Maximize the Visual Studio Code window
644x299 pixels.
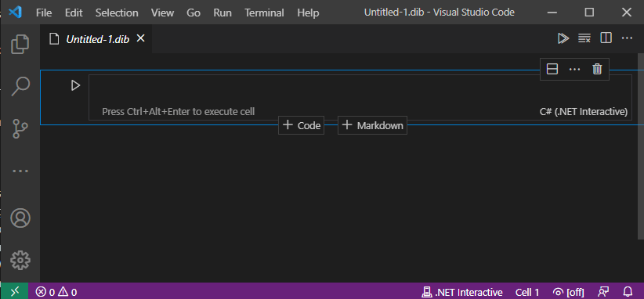[589, 13]
